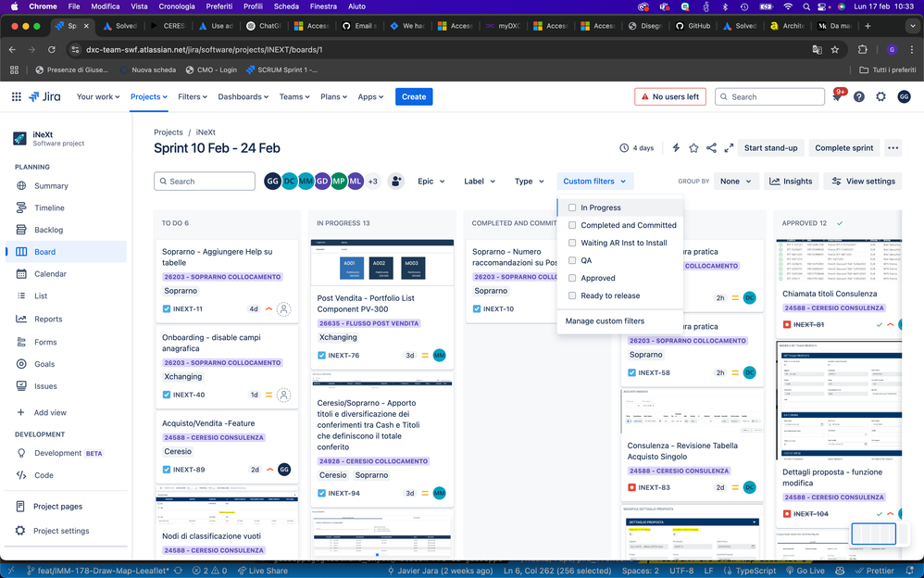
Task: Star this board
Action: point(693,148)
